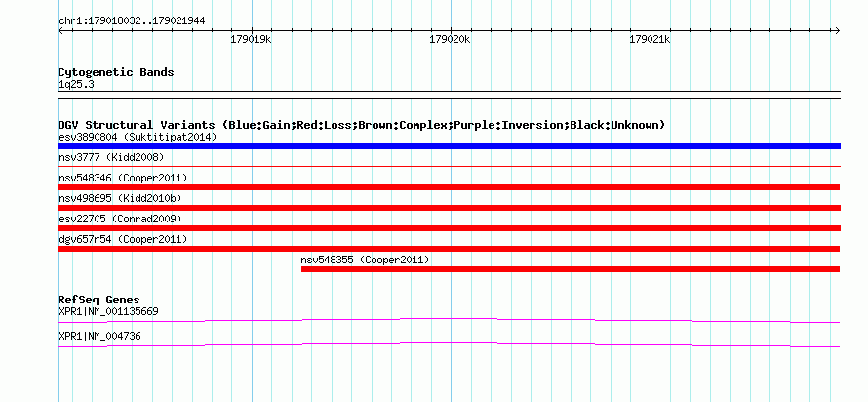Select the magenta XPR1 NM_001135669 gene line
Viewport: 868px width, 402px height.
point(449,320)
